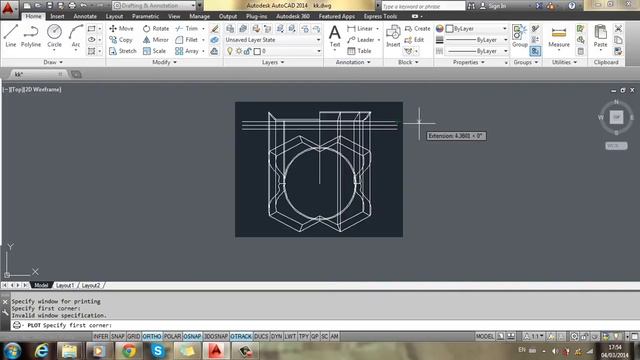
Task: Click Create block
Action: [418, 29]
